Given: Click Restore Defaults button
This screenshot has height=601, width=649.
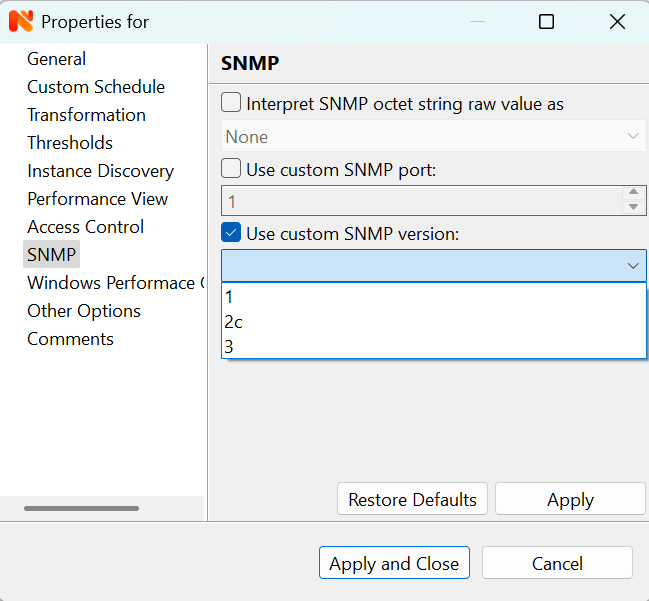Looking at the screenshot, I should click(x=412, y=499).
